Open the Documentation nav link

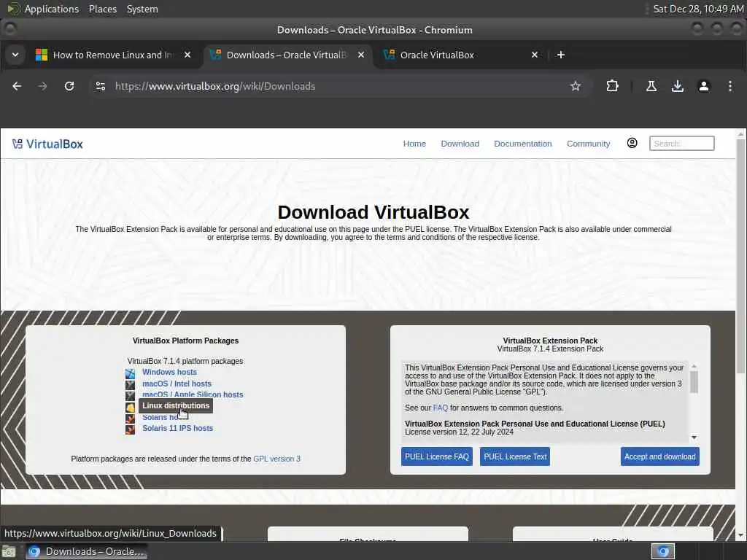tap(522, 144)
